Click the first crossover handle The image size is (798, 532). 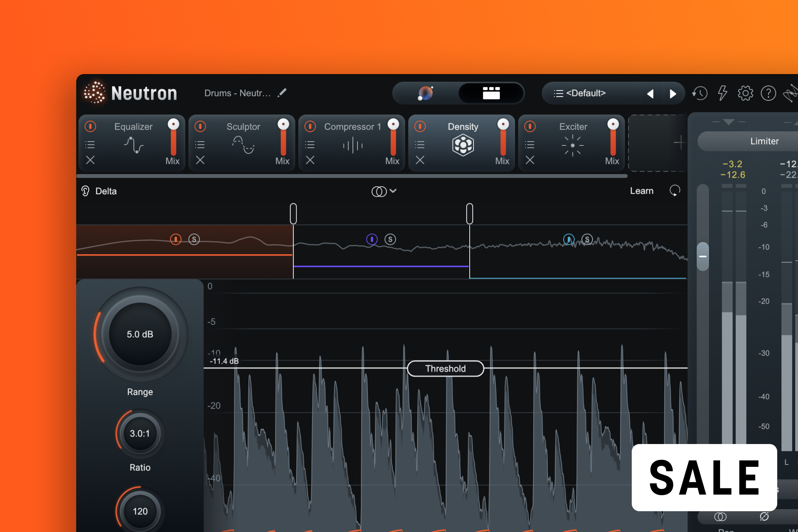point(293,213)
